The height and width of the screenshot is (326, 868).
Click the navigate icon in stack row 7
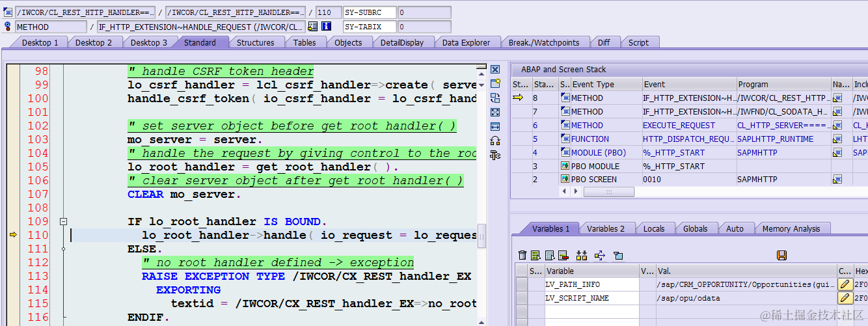pyautogui.click(x=838, y=111)
